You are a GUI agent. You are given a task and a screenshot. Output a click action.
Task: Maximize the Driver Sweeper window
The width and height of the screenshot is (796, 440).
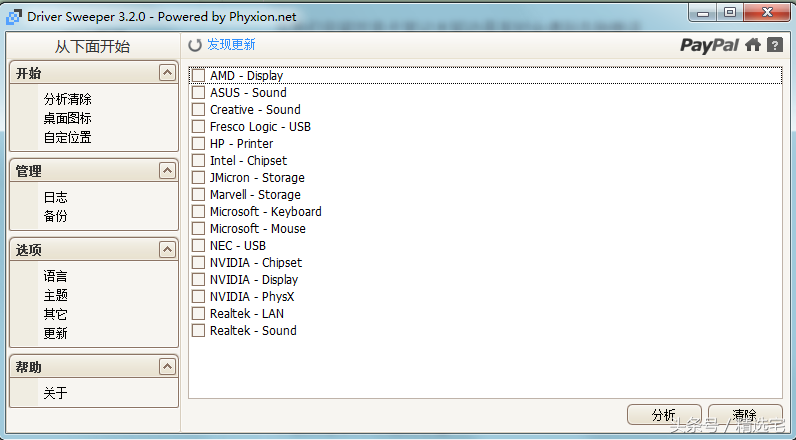730,13
